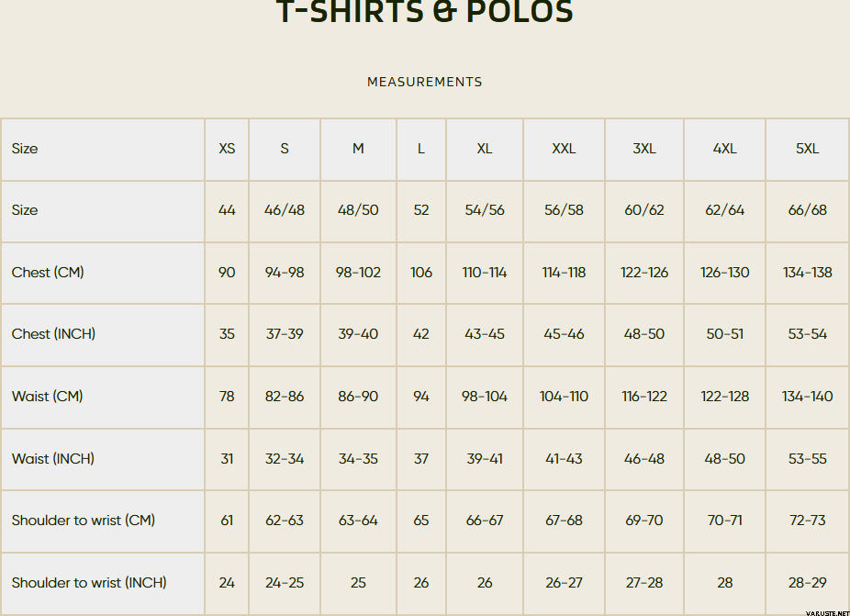Screen dimensions: 850x616
Task: Select the Shoulder to wrist (CM) label
Action: tap(84, 521)
